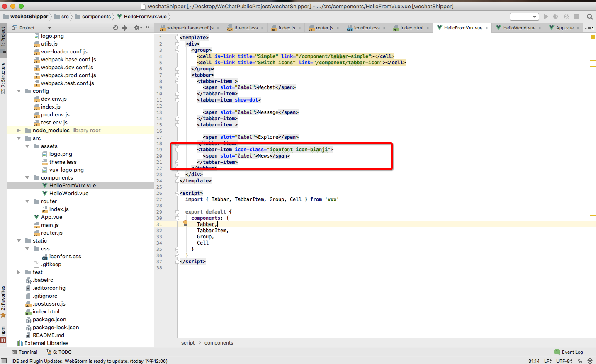596x364 pixels.
Task: Click the yellow lightbulb intention icon on line 31
Action: point(185,223)
